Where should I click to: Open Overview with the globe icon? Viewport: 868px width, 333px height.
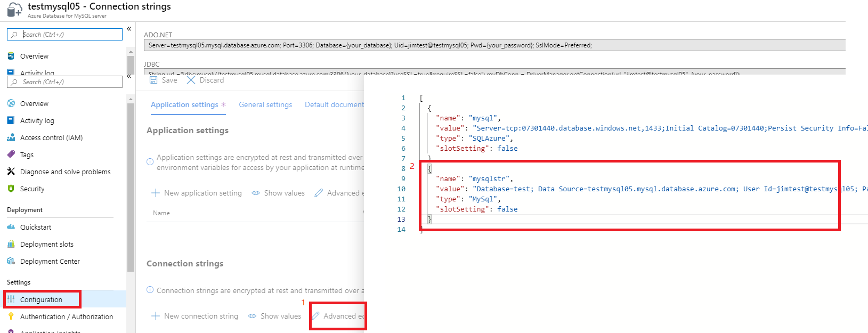tap(34, 103)
